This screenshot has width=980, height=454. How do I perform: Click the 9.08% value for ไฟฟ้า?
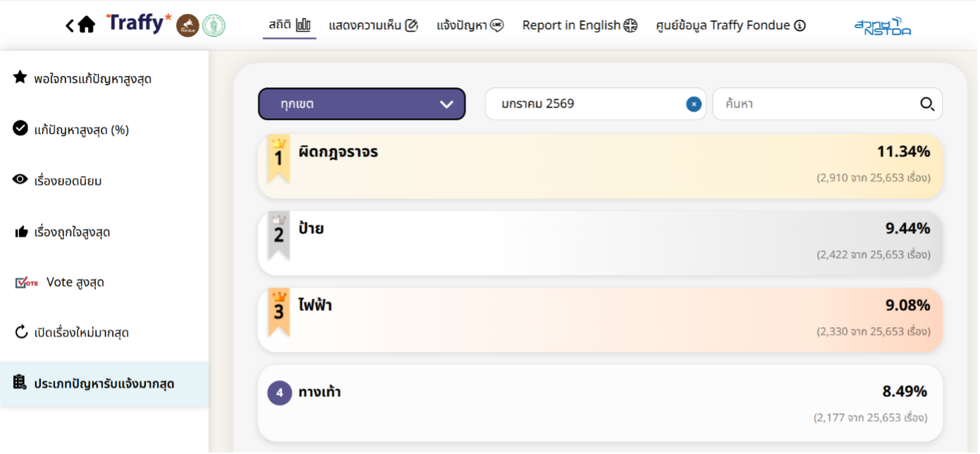[908, 305]
